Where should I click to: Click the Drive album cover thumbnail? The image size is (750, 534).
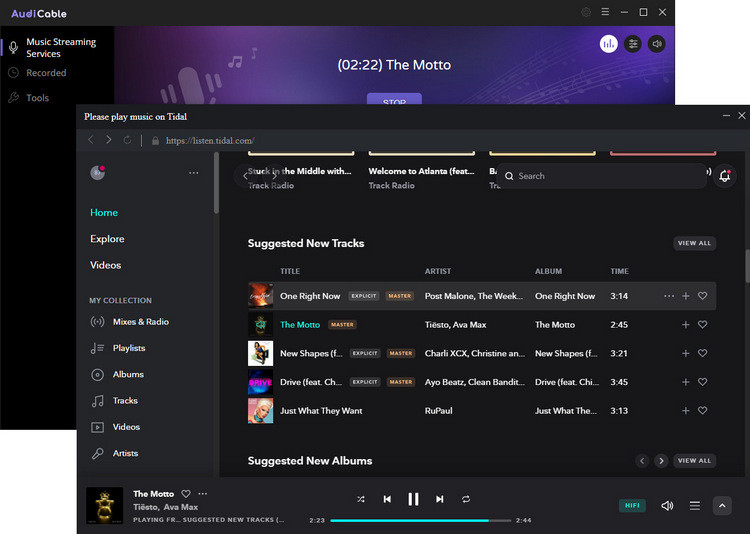pos(260,382)
